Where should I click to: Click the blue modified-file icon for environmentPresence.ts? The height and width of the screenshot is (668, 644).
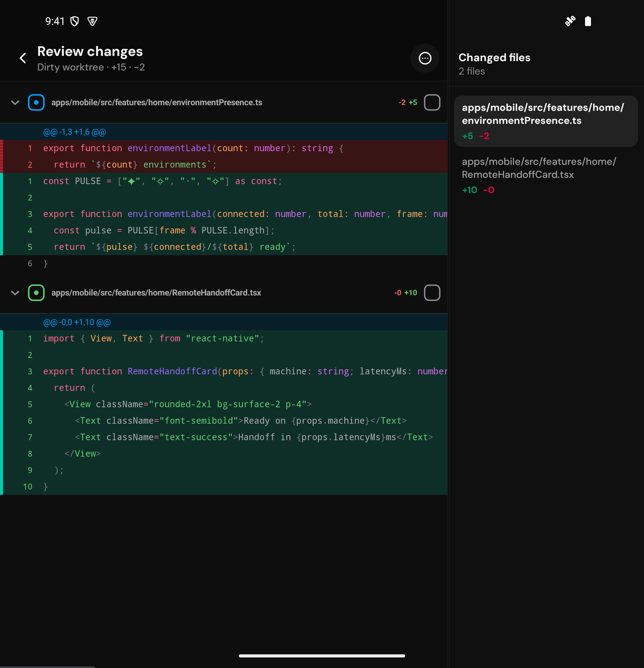[x=36, y=102]
